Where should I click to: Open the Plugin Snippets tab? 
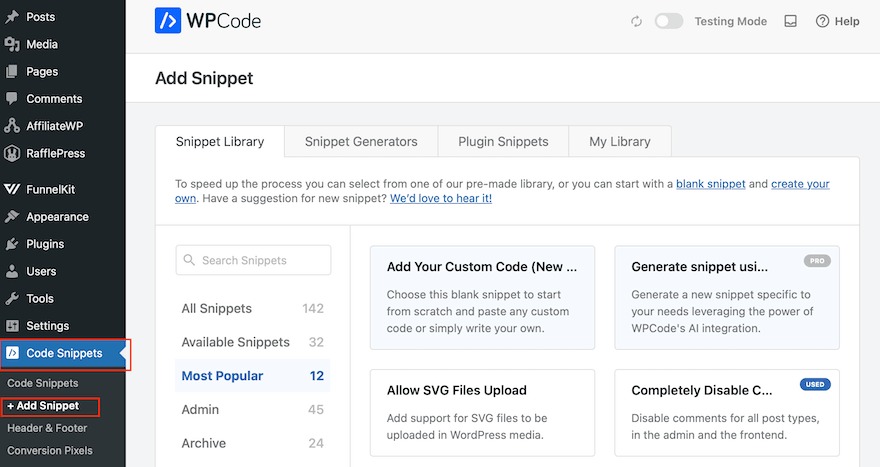click(503, 141)
